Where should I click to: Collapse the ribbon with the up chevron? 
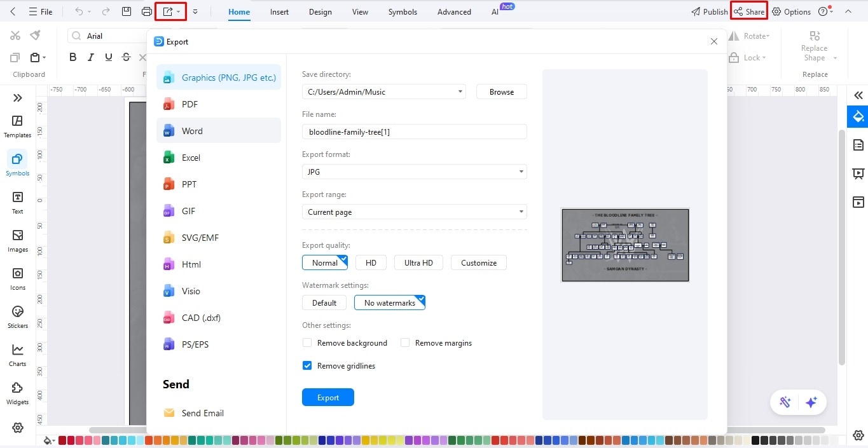pyautogui.click(x=848, y=11)
